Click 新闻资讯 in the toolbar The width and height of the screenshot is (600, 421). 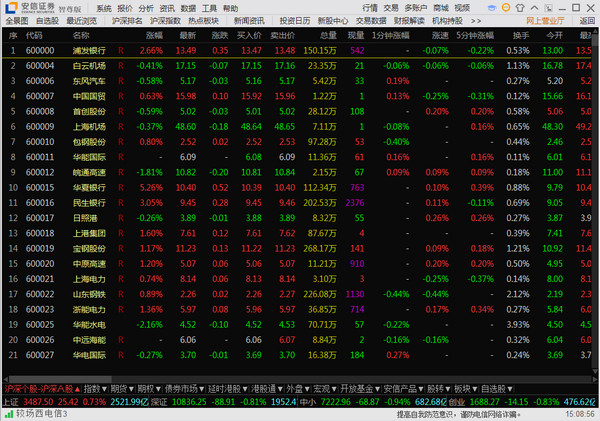249,21
